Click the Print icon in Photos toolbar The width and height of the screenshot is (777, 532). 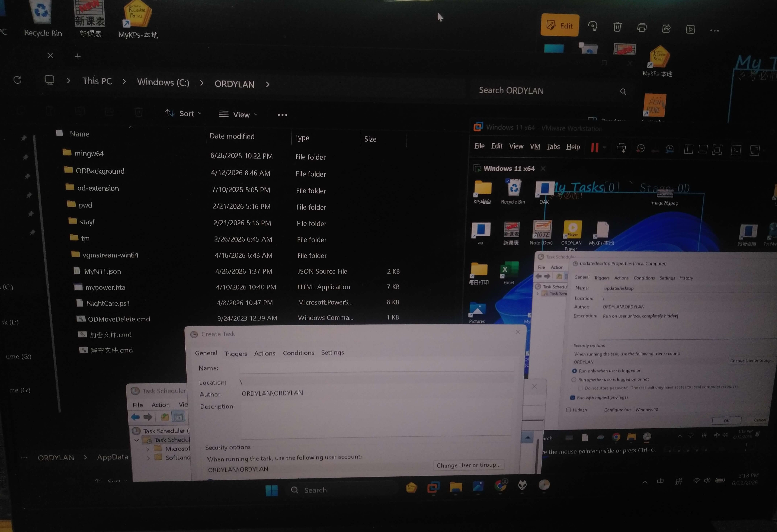pos(642,27)
